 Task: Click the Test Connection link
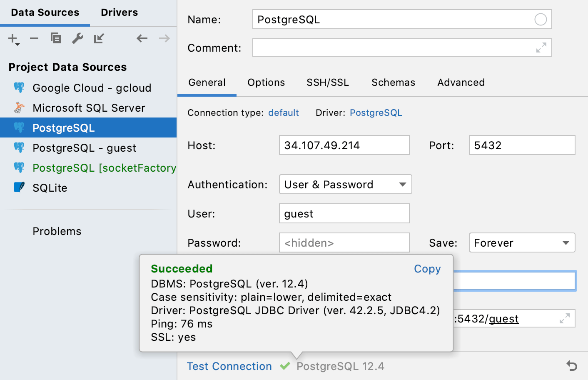tap(229, 366)
